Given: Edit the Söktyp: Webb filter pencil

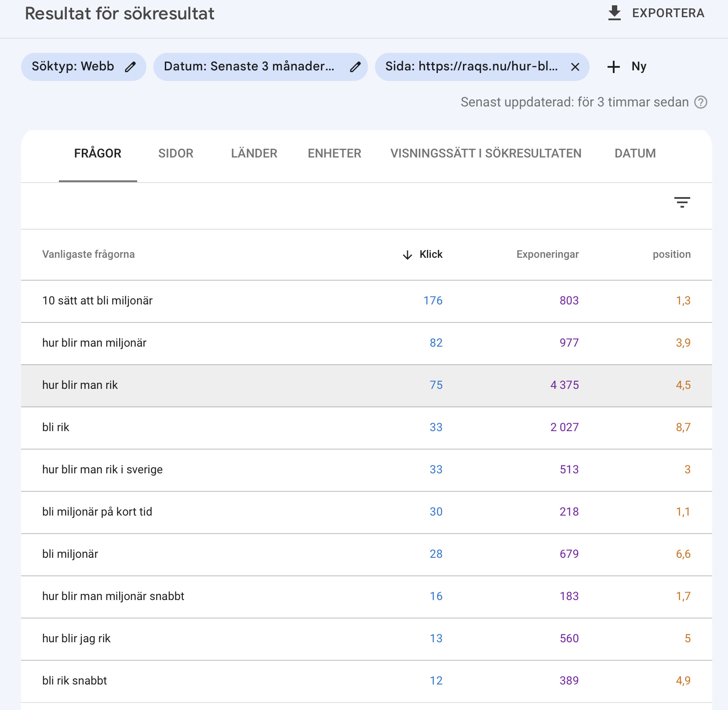Looking at the screenshot, I should pos(130,67).
